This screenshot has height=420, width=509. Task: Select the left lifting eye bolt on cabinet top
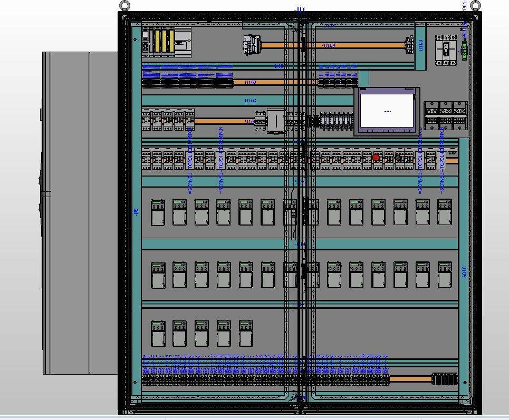click(x=124, y=6)
